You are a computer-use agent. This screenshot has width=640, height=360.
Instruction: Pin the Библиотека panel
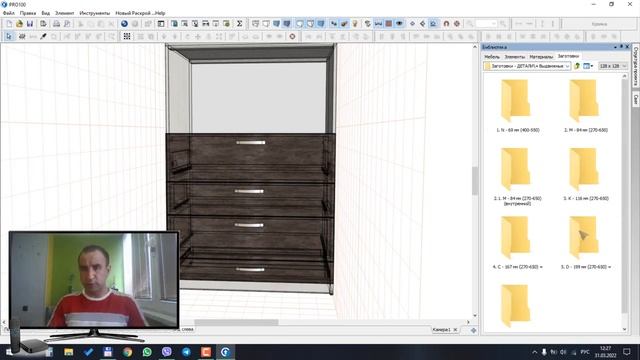pyautogui.click(x=621, y=47)
